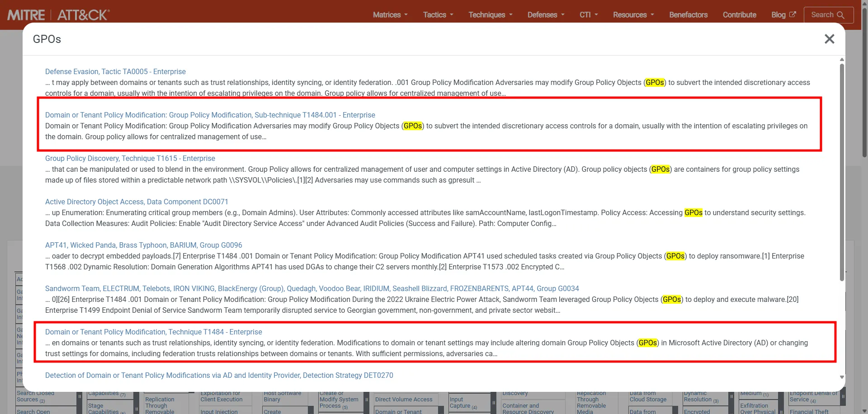Open the Techniques dropdown menu

[x=490, y=15]
